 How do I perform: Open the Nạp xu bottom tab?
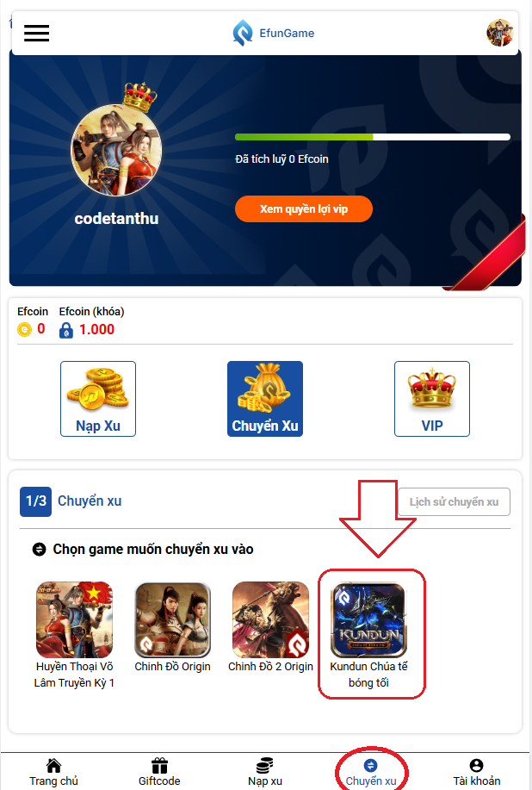coord(265,773)
